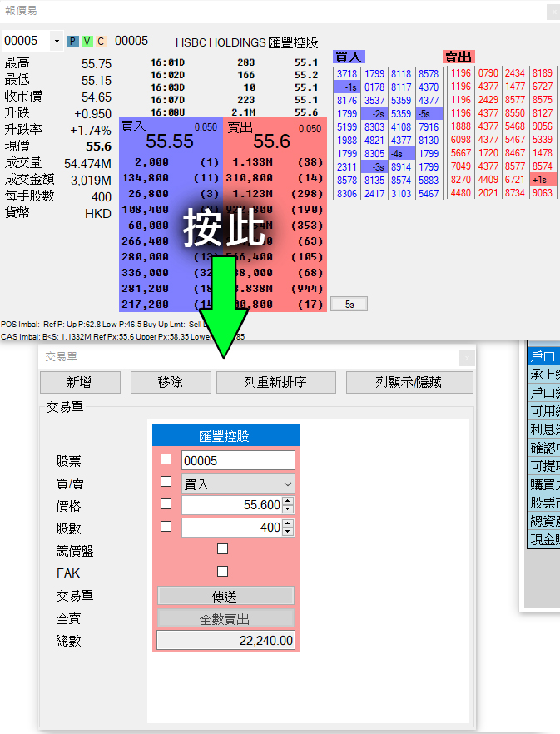Tick the checkbox beside 股票 field
560x734 pixels.
[166, 459]
